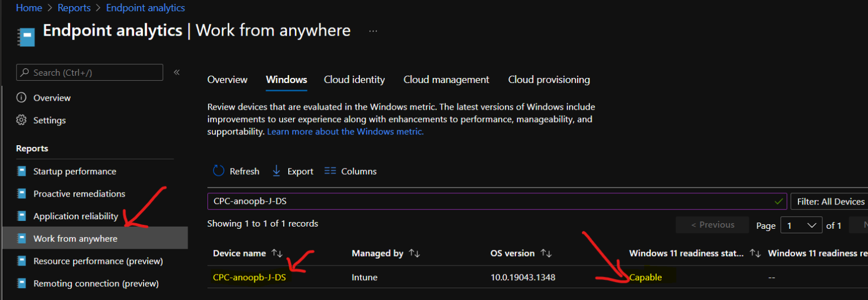Click the Columns button
Screen dimensions: 868x300
[x=350, y=171]
